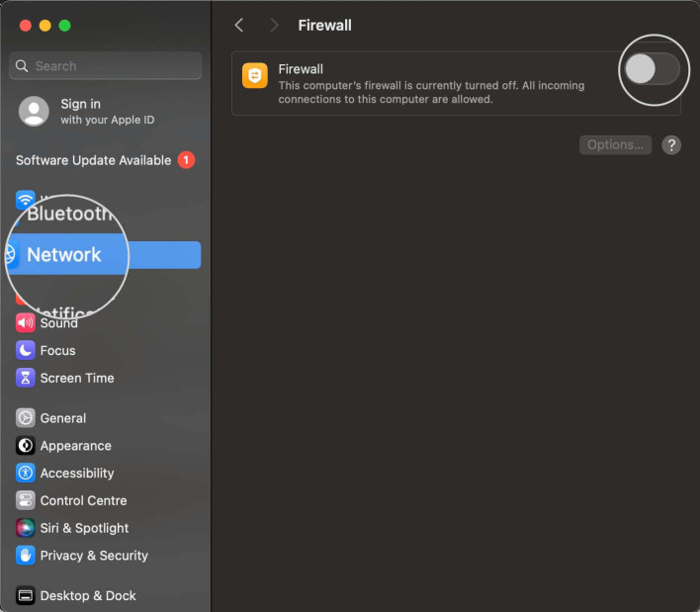Minimize the window with the yellow button
The height and width of the screenshot is (612, 700).
click(45, 26)
